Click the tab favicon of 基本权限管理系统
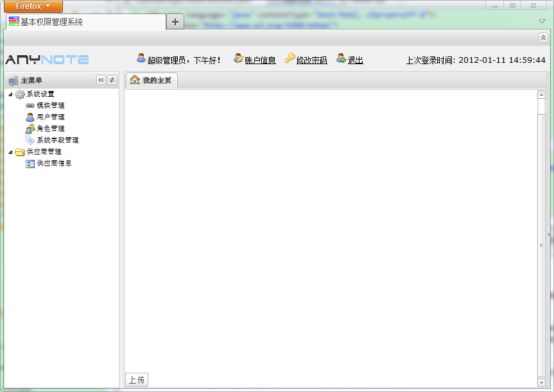 pos(14,21)
